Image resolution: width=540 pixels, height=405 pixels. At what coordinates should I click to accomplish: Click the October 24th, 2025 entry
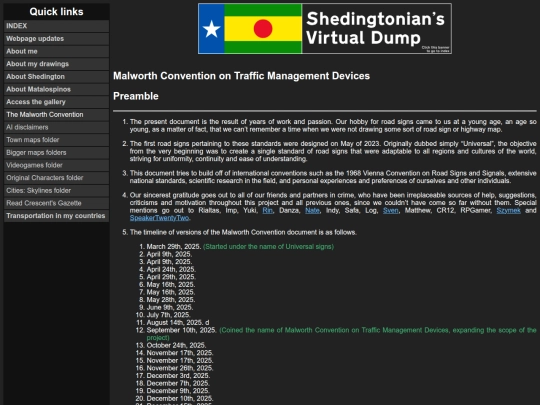176,345
